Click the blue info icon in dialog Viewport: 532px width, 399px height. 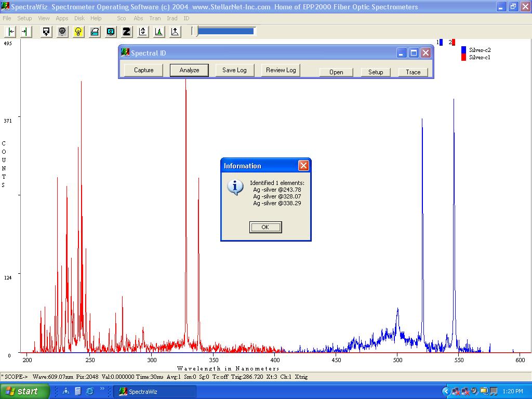(x=235, y=187)
